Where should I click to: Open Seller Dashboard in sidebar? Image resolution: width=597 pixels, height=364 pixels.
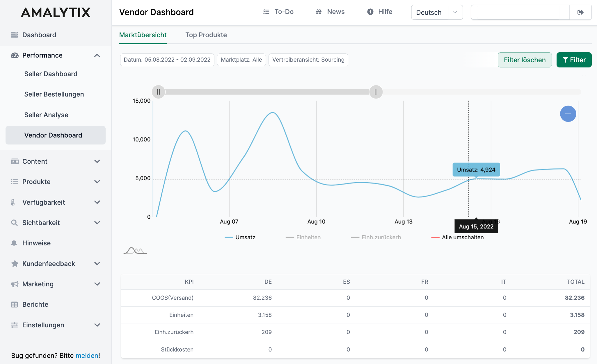(51, 74)
